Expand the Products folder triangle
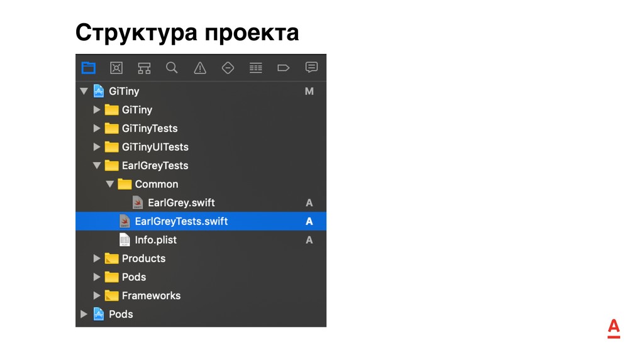Image resolution: width=644 pixels, height=362 pixels. (97, 258)
